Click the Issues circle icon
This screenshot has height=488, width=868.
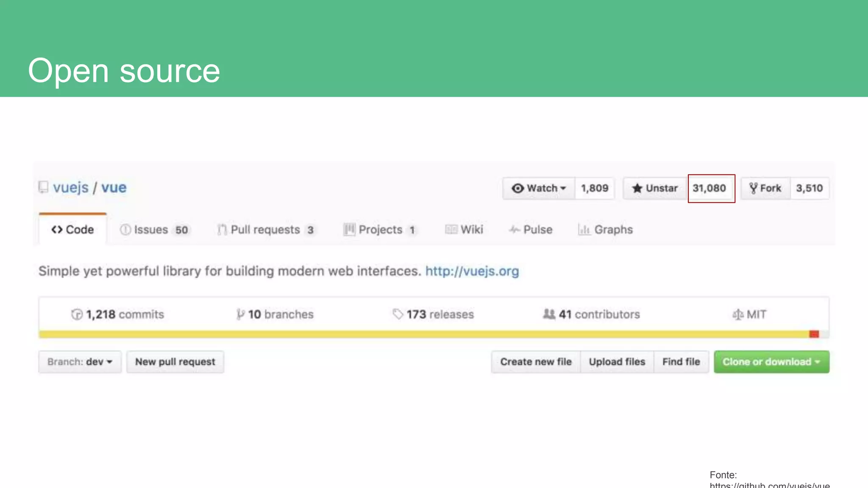125,230
